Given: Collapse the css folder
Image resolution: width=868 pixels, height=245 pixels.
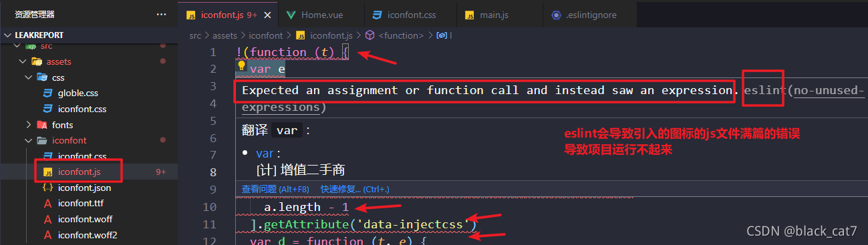Looking at the screenshot, I should pyautogui.click(x=29, y=77).
